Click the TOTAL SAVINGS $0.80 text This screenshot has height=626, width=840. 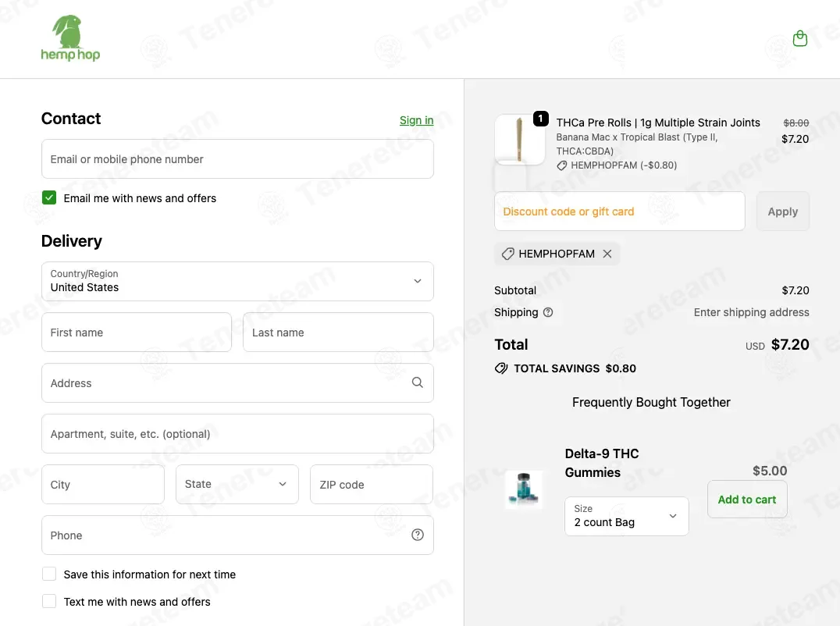point(575,368)
